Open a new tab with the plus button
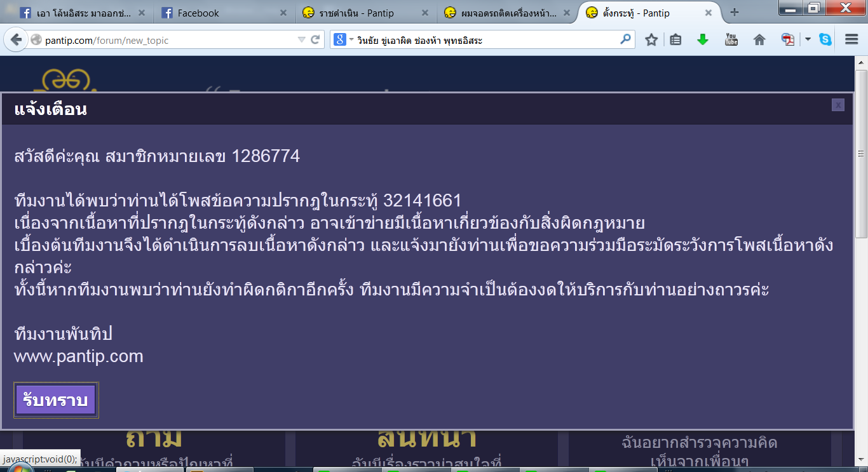The image size is (868, 472). [x=735, y=12]
